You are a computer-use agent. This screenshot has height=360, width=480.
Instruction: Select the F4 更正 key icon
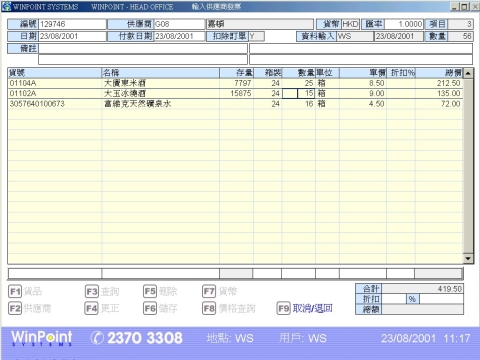92,308
